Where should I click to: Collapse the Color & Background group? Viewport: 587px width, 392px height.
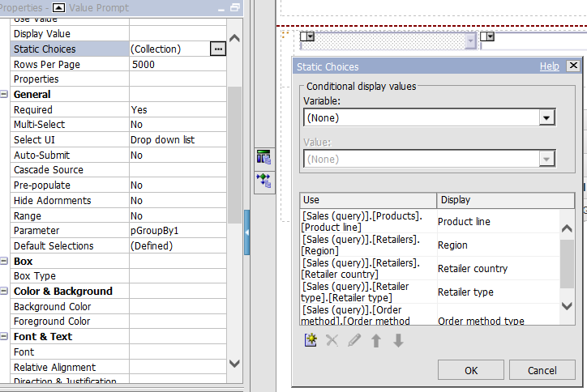pyautogui.click(x=4, y=291)
